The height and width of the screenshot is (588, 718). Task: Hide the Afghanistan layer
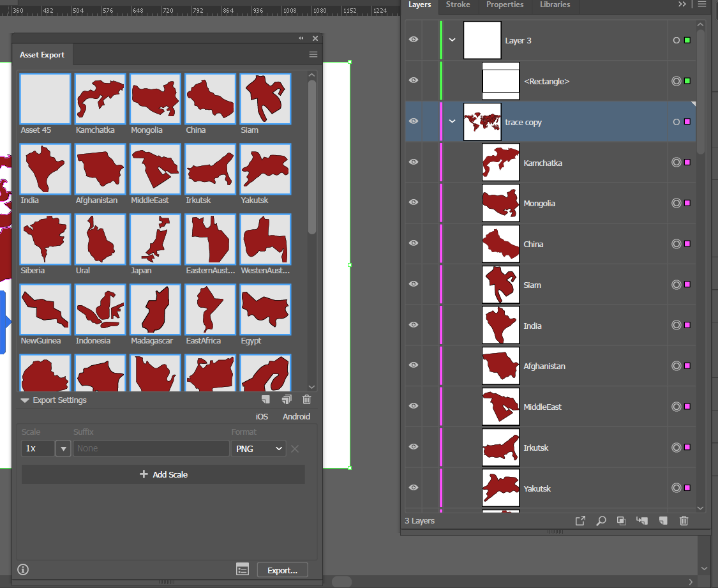coord(414,365)
